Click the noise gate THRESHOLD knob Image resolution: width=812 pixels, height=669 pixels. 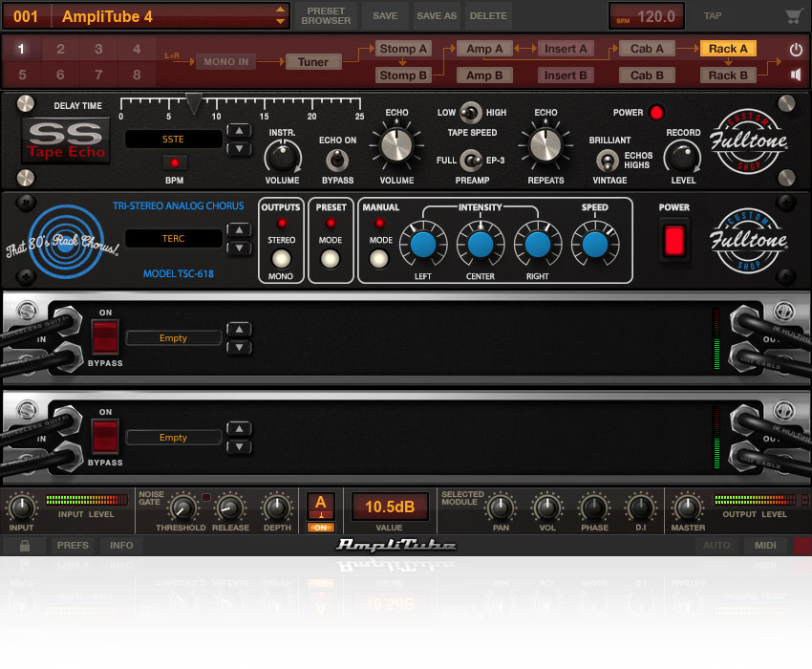pos(182,507)
